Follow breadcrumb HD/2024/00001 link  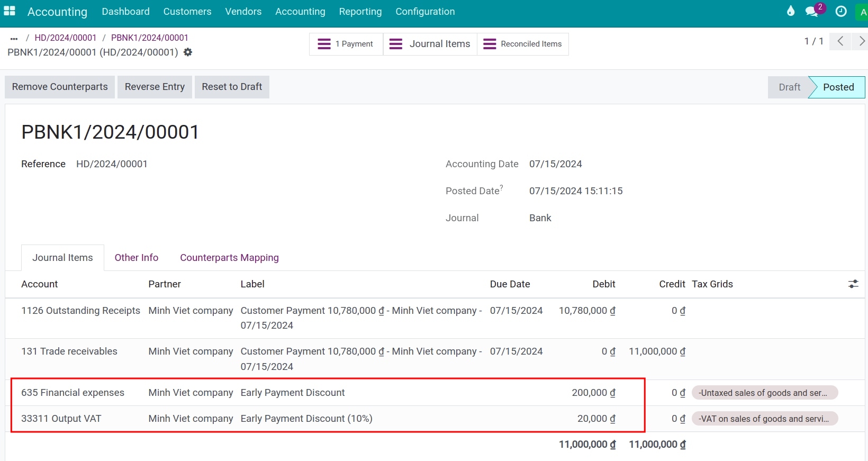click(x=66, y=38)
